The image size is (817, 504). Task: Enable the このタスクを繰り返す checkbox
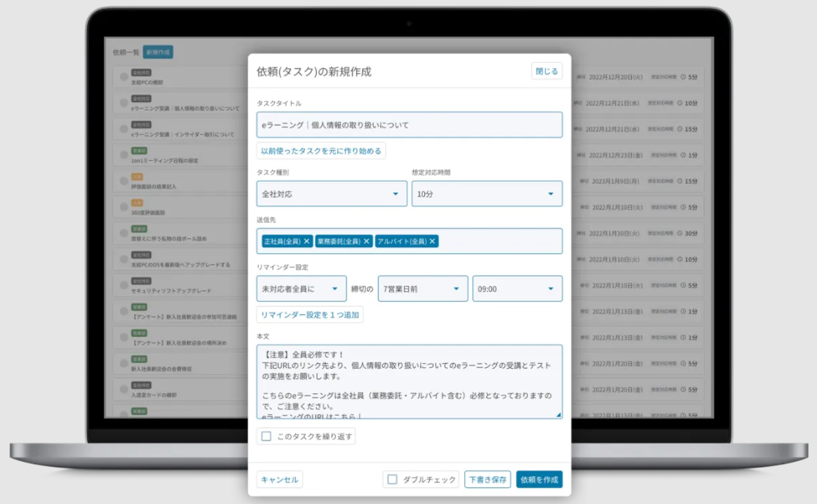pos(265,436)
